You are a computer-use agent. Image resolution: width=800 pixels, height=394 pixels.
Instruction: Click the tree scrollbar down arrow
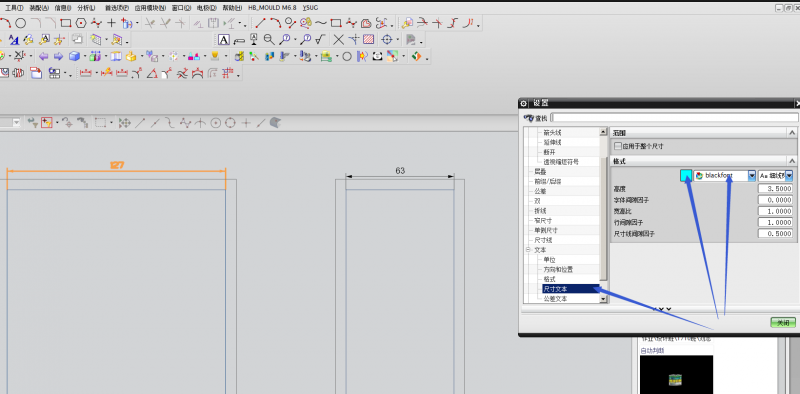click(x=604, y=299)
